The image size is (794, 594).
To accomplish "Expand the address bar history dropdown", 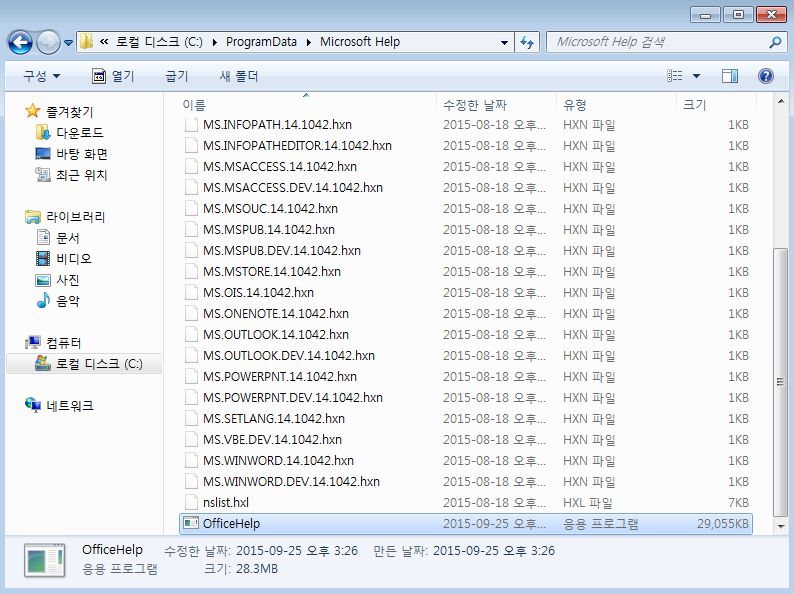I will tap(504, 43).
